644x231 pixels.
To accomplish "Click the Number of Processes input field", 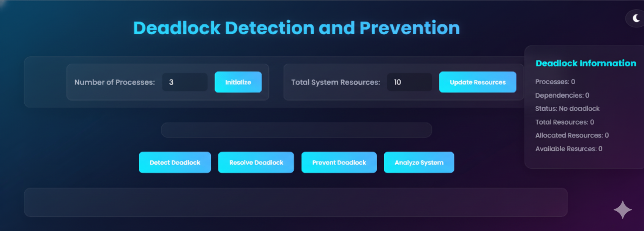I will tap(185, 82).
